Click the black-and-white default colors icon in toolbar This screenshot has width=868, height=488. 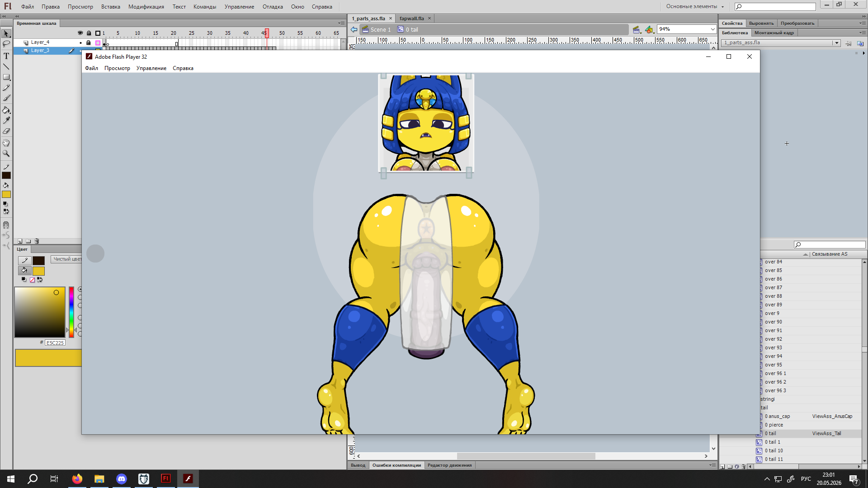[5, 204]
